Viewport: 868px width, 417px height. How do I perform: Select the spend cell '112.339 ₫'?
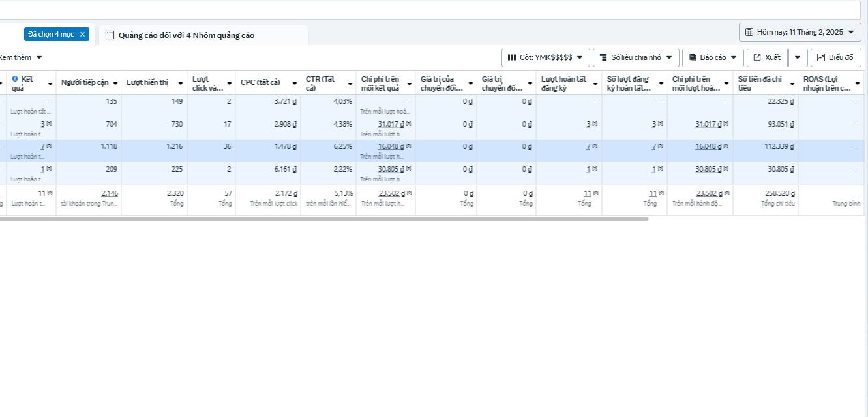click(779, 146)
